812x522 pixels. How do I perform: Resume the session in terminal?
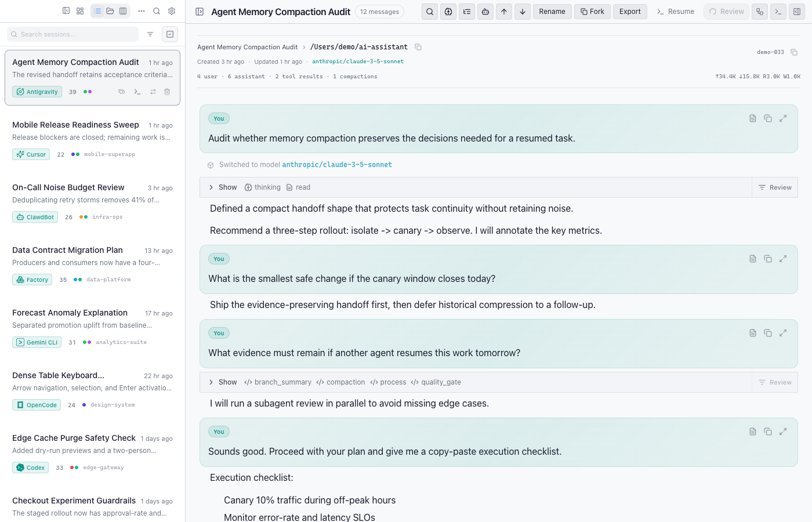point(676,12)
